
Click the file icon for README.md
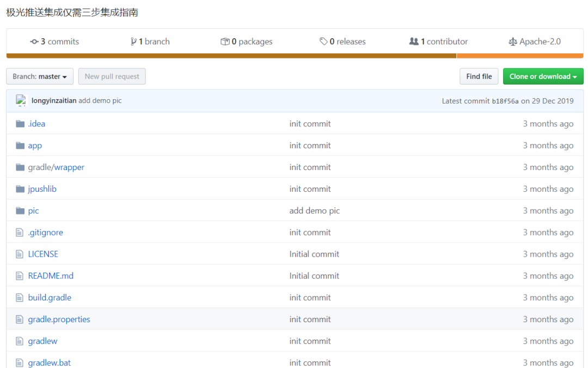click(20, 276)
